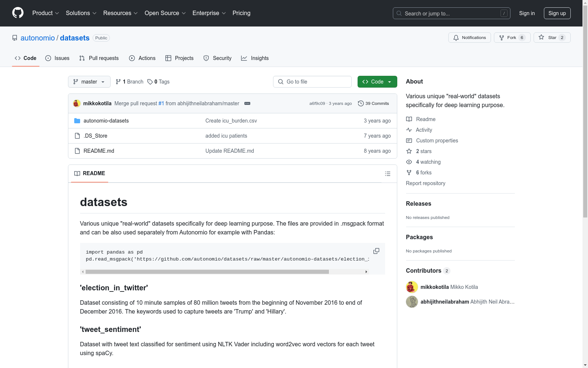Open 'Update README.md' commit message
This screenshot has height=368, width=588.
[x=230, y=151]
